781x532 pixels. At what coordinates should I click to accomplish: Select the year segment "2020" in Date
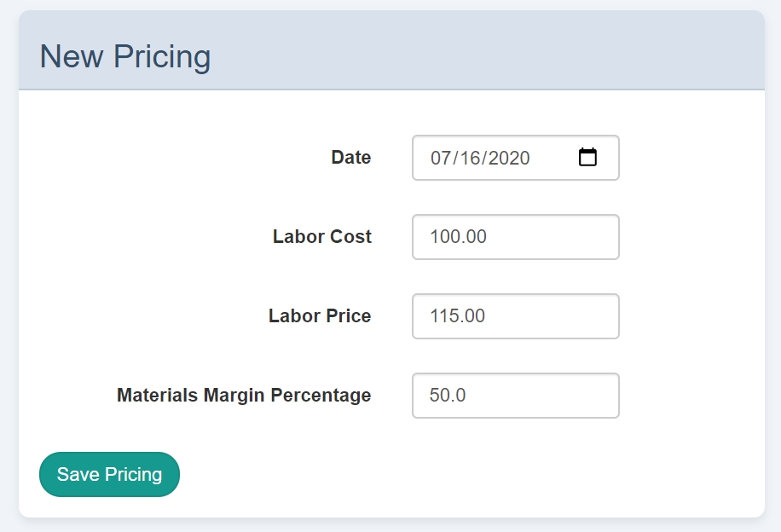point(509,158)
